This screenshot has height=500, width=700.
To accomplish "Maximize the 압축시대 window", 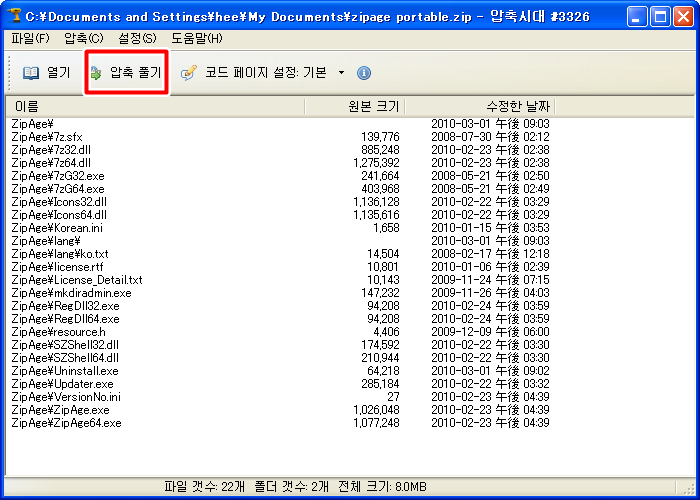I will click(x=660, y=17).
